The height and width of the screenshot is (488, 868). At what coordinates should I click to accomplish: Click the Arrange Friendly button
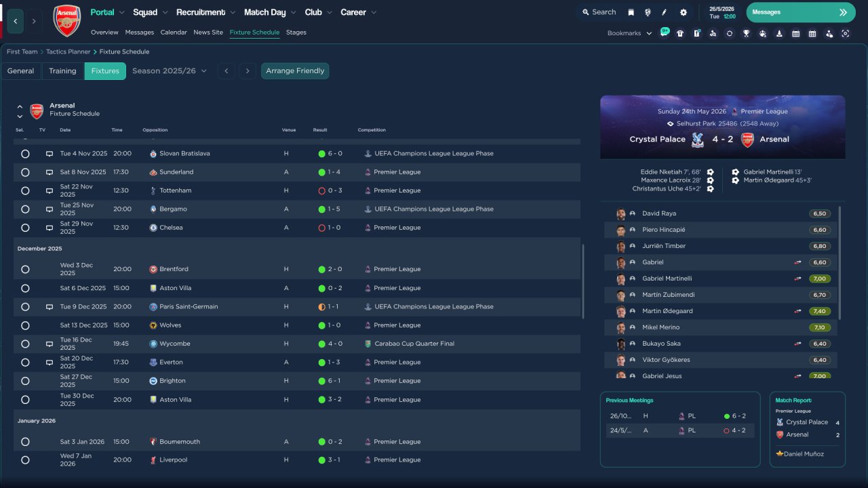295,71
